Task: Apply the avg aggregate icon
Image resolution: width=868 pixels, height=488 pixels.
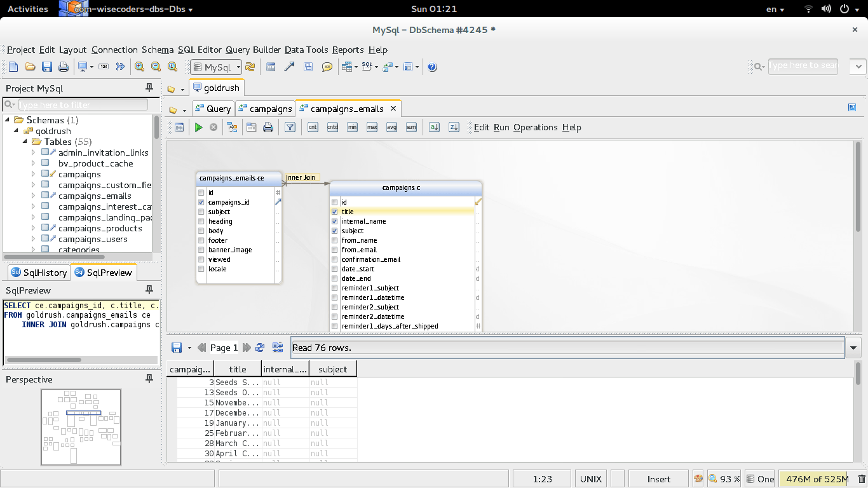Action: click(391, 127)
